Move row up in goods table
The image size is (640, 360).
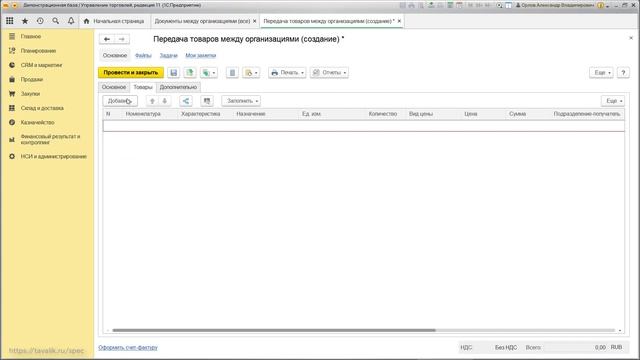point(152,101)
